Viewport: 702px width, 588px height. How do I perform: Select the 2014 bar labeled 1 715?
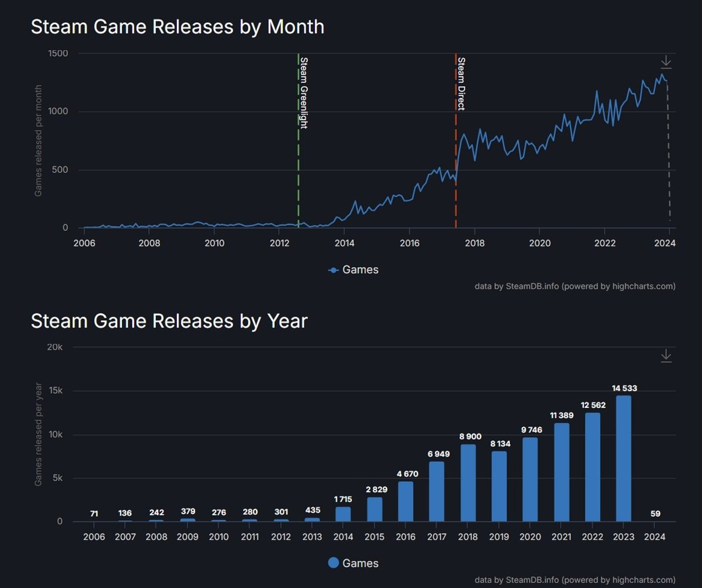pyautogui.click(x=343, y=514)
